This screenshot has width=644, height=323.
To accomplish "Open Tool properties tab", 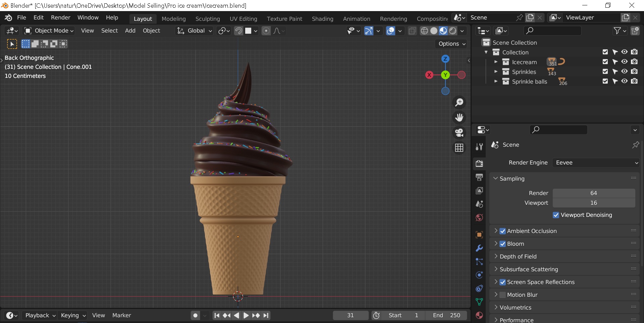I will point(479,146).
